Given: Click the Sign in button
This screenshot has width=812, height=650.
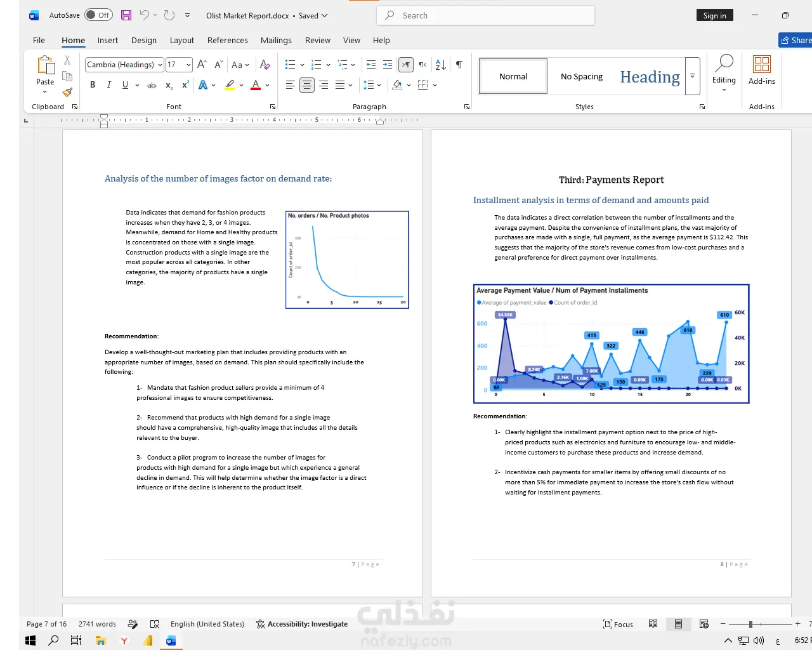Looking at the screenshot, I should pos(714,15).
